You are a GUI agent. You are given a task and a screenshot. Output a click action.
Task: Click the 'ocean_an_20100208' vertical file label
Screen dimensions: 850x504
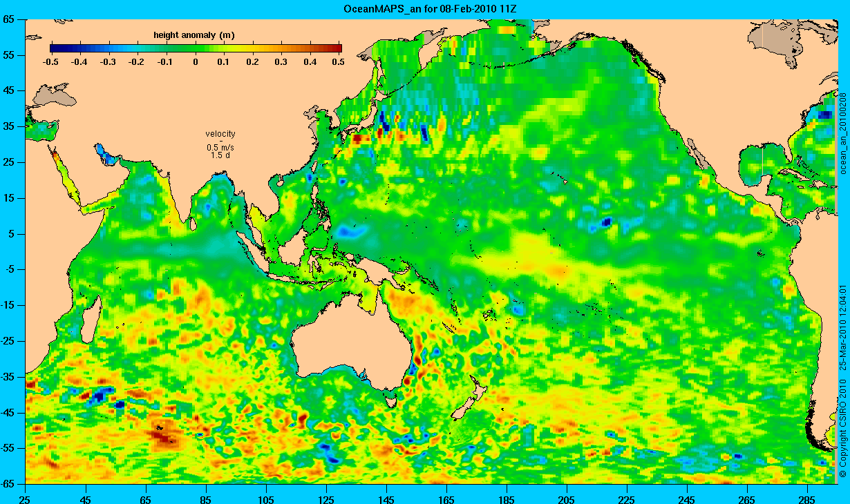point(842,132)
